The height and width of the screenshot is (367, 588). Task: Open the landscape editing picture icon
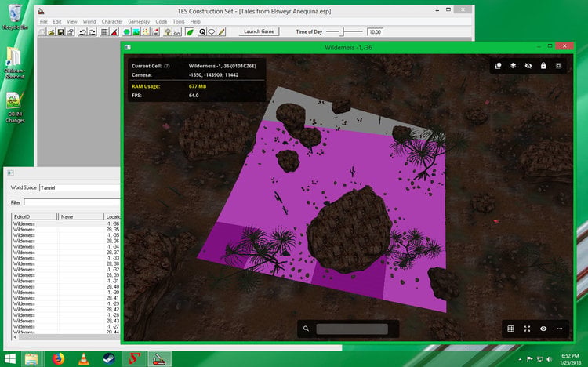(136, 32)
